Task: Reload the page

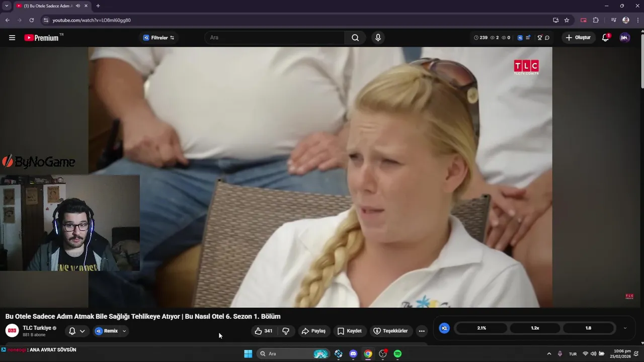Action: tap(31, 20)
